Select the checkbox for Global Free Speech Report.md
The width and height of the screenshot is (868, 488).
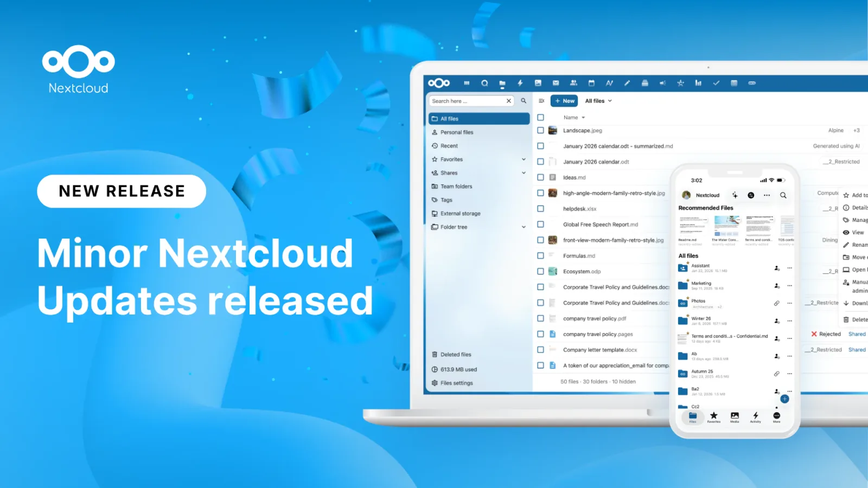tap(540, 224)
